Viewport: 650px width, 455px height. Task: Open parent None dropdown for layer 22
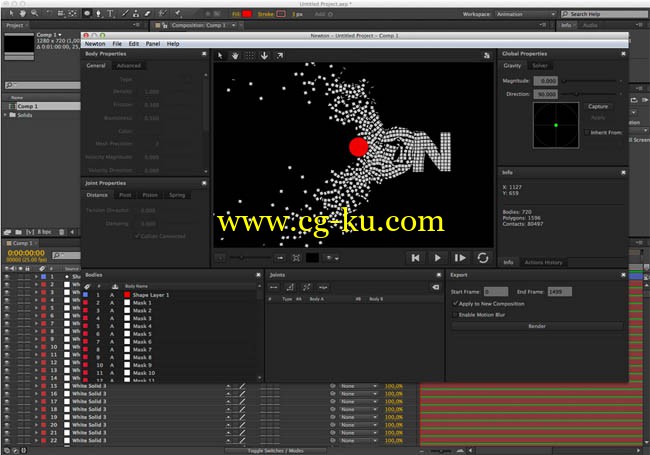point(359,440)
